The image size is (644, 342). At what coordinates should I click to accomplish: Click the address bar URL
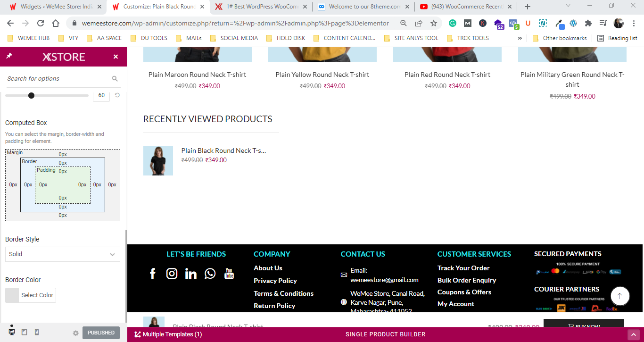235,23
